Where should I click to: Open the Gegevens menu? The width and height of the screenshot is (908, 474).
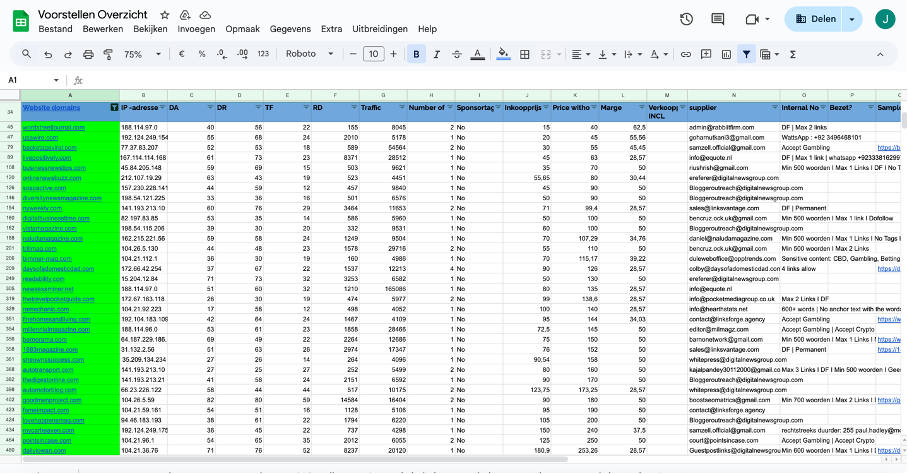pyautogui.click(x=290, y=29)
